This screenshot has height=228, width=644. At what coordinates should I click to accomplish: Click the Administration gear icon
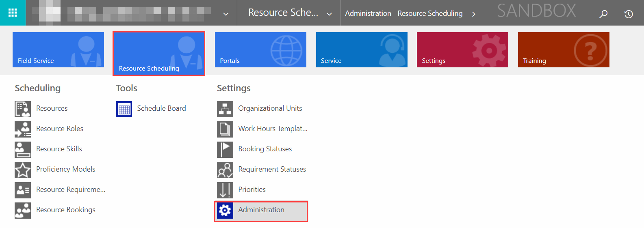pyautogui.click(x=225, y=210)
